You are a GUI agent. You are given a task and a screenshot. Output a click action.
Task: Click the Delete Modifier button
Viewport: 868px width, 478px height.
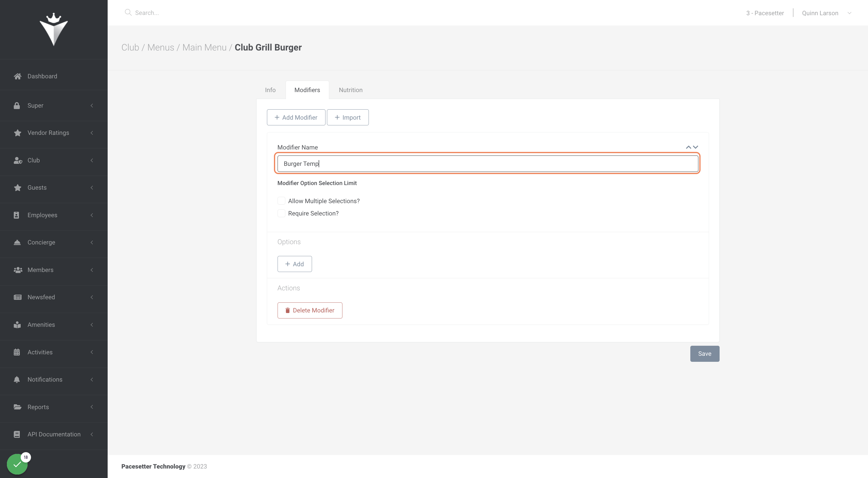310,310
